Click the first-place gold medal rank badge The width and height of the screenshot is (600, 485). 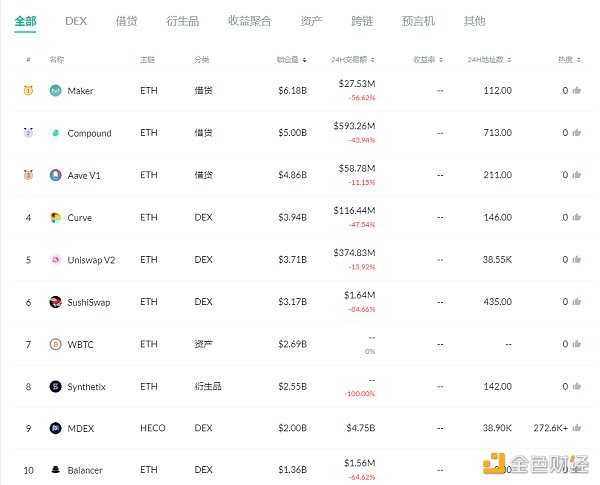pos(28,91)
